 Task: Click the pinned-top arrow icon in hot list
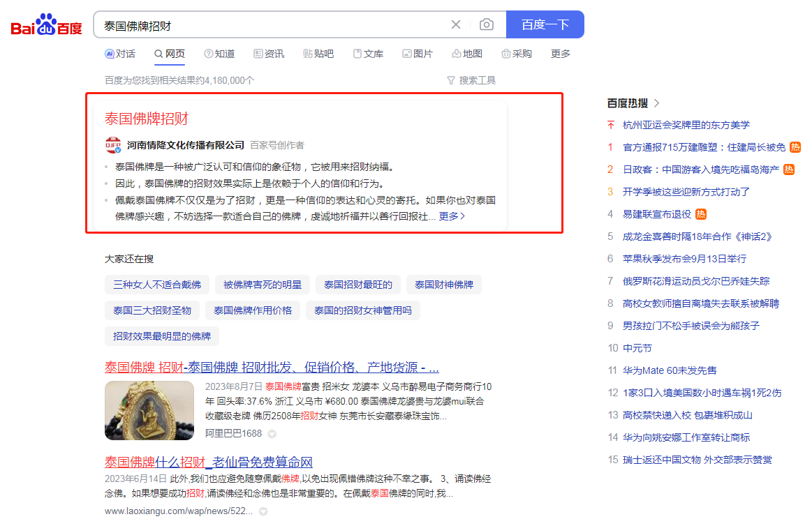[x=610, y=125]
